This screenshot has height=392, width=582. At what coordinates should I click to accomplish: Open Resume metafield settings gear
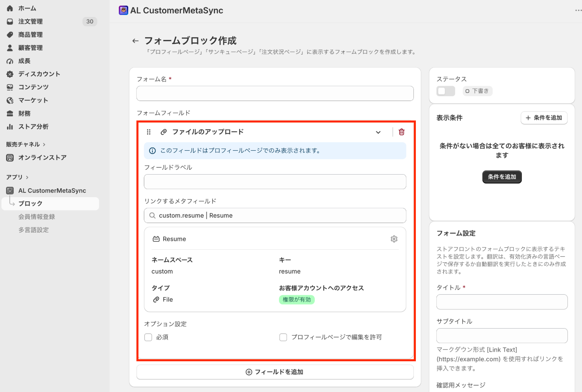point(394,239)
